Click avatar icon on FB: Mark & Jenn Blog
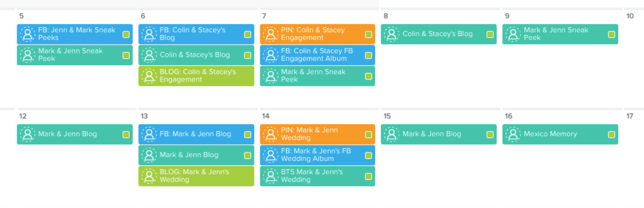This screenshot has width=644, height=208. [x=149, y=134]
